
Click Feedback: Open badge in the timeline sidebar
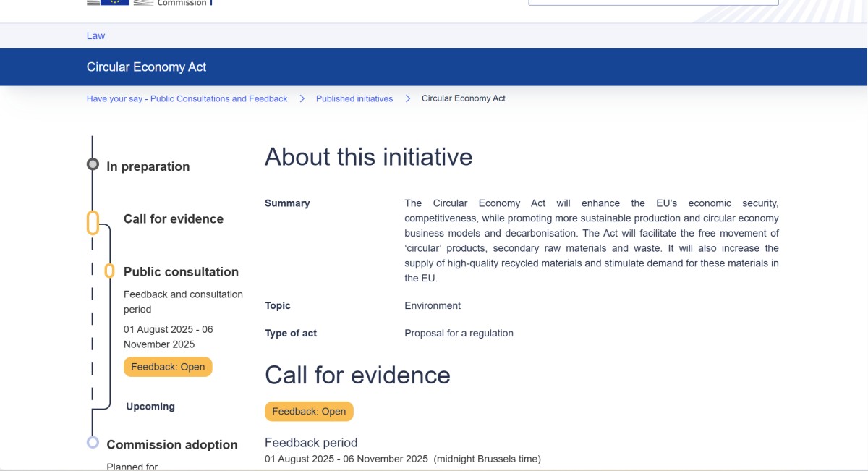(x=168, y=367)
